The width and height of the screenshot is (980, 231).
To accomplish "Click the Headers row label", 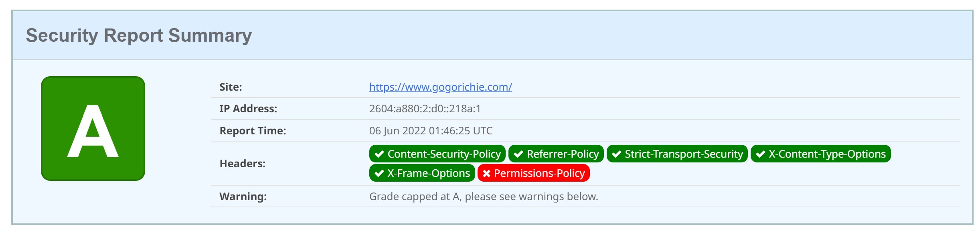I will (242, 164).
